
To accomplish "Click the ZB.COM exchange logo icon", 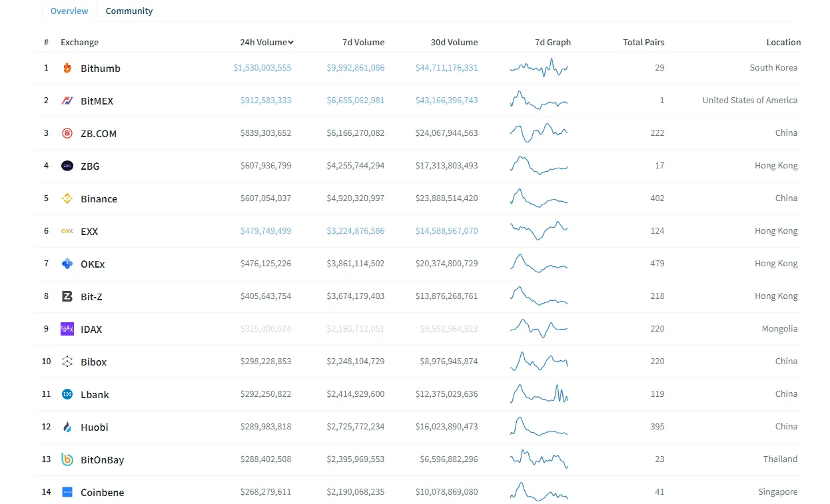I will (x=67, y=133).
